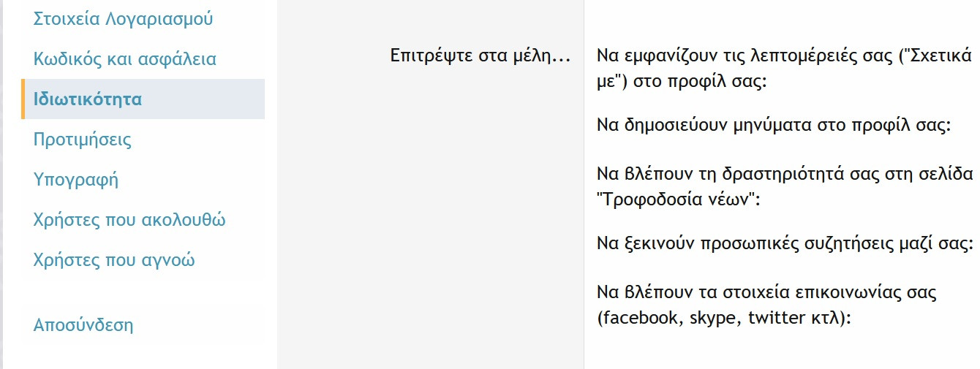Open the Στοιχεία Λογαριασμού settings page

click(123, 19)
